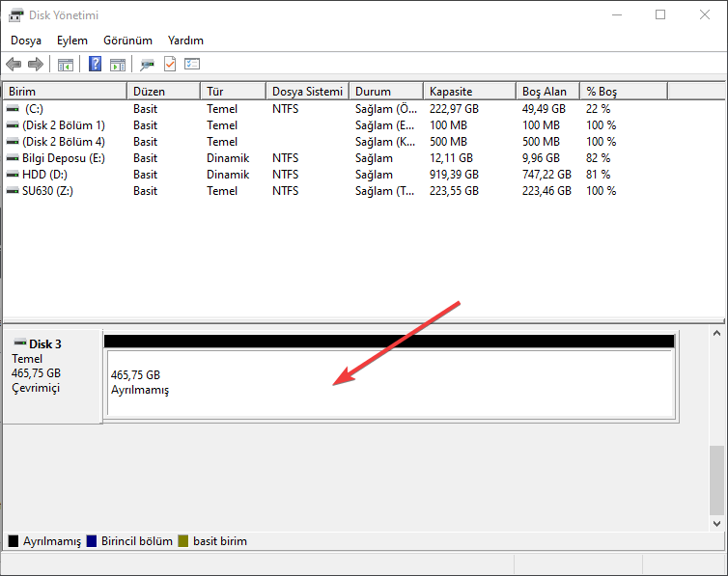The image size is (728, 576).
Task: Click the 222,97 GB capacity cell
Action: click(x=454, y=108)
